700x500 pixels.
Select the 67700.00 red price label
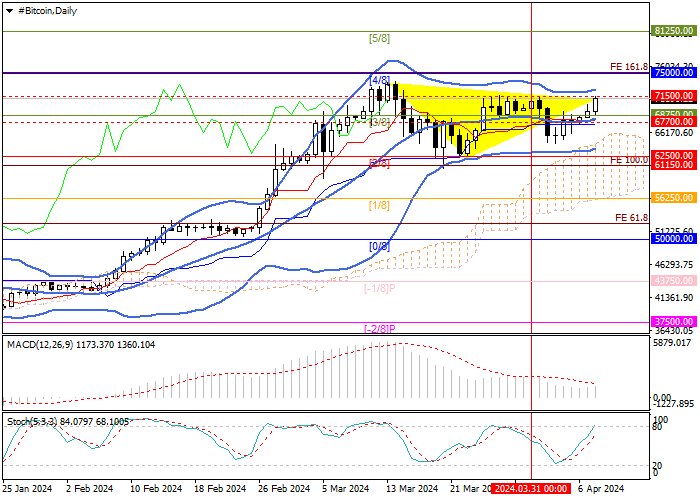point(674,121)
